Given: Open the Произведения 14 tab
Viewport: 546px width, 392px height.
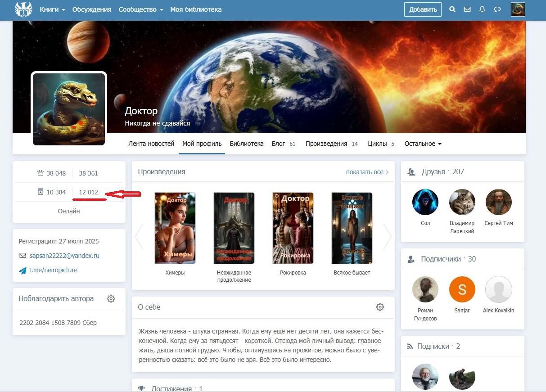Looking at the screenshot, I should (x=332, y=144).
